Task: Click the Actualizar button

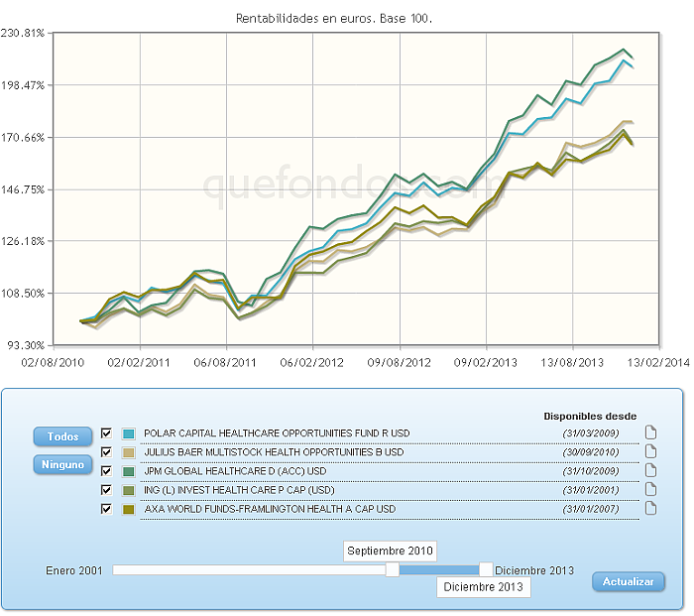Action: (x=628, y=581)
